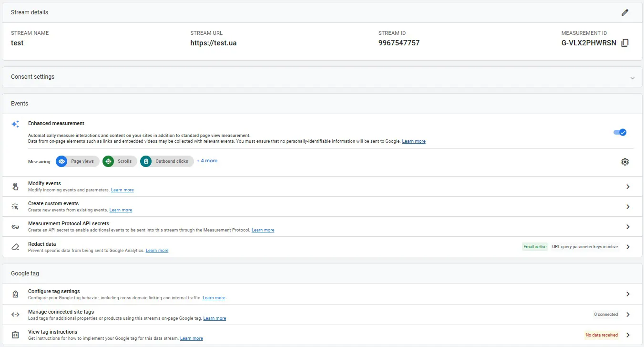Click the Page views eye icon
Viewport: 644px width, 347px height.
(61, 161)
